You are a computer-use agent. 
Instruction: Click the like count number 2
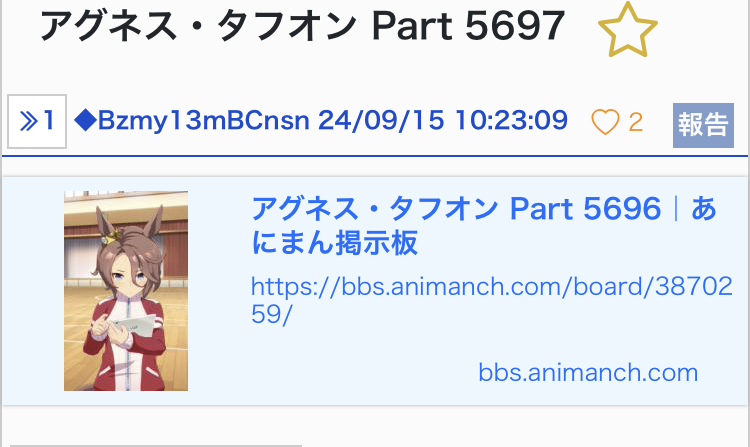point(635,122)
